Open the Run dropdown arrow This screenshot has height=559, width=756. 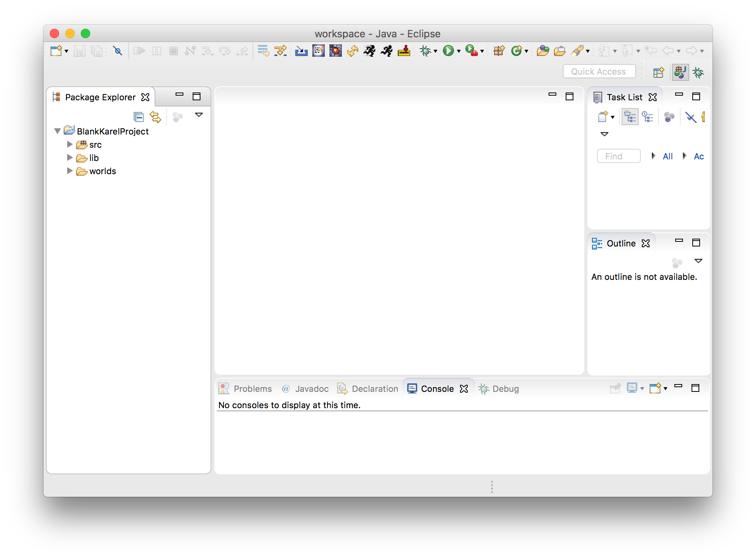click(459, 51)
